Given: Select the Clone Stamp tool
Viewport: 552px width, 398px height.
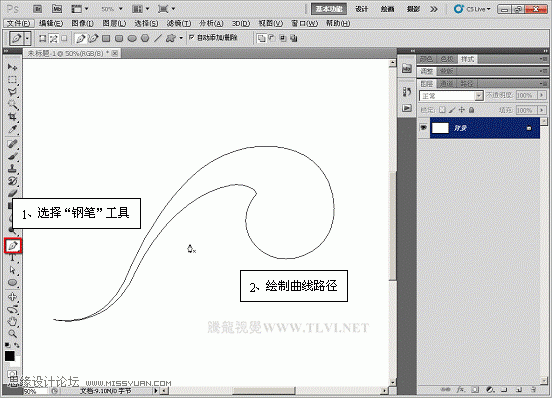Looking at the screenshot, I should [x=13, y=169].
